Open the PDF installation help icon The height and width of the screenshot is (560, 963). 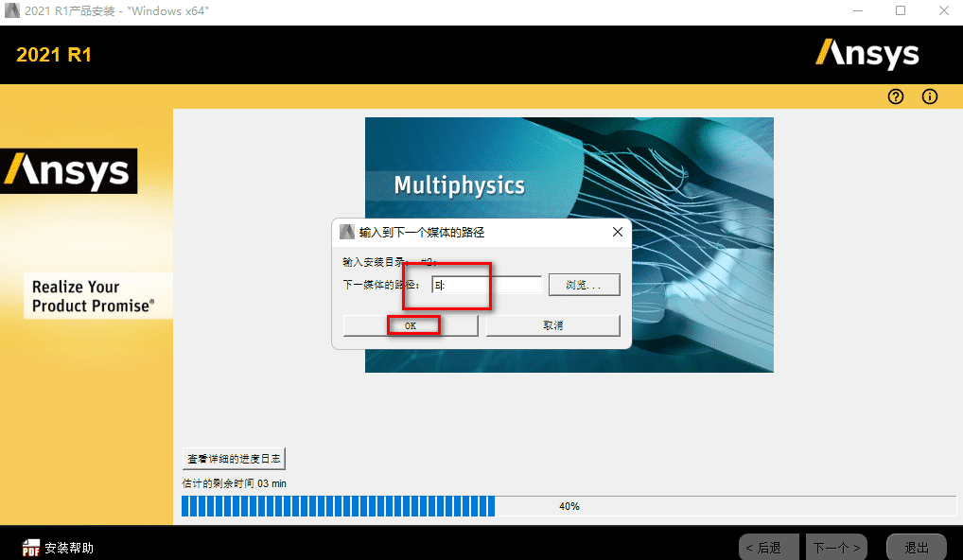click(31, 548)
